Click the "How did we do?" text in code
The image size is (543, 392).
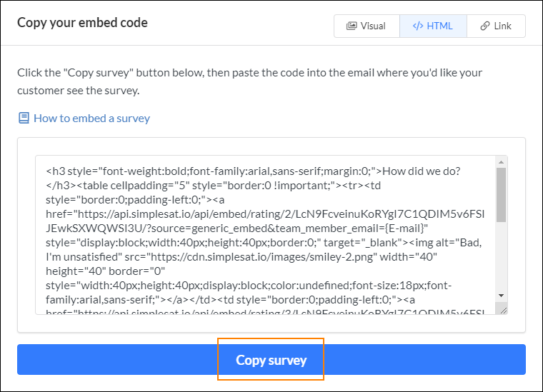point(421,171)
